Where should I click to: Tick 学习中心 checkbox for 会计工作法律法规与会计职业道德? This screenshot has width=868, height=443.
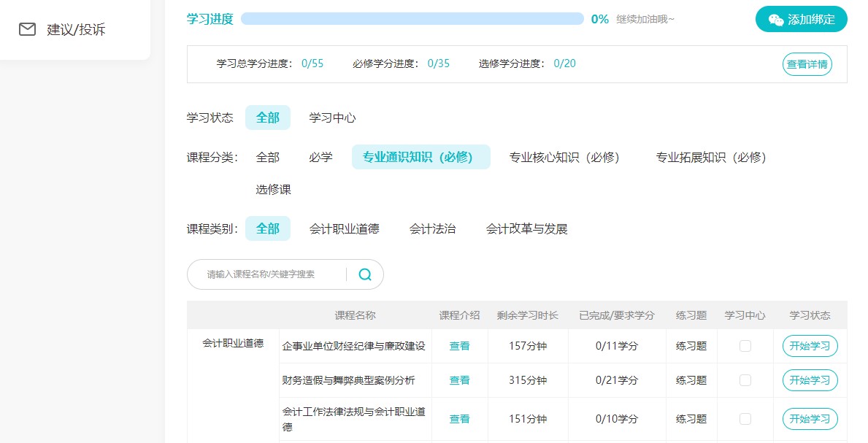745,419
